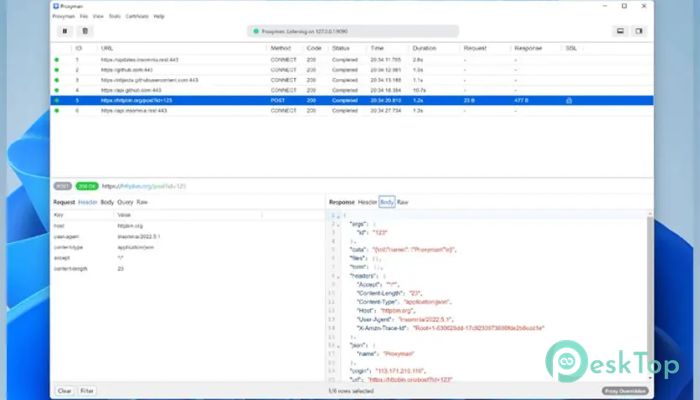Image resolution: width=700 pixels, height=400 pixels.
Task: Select row 2 github.com:443 request
Action: point(352,70)
